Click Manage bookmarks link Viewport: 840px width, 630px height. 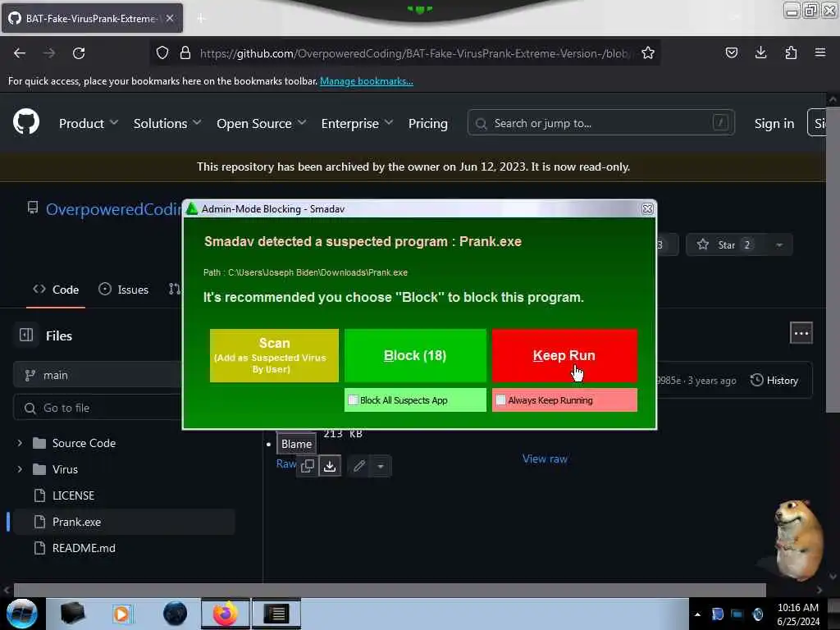coord(367,81)
